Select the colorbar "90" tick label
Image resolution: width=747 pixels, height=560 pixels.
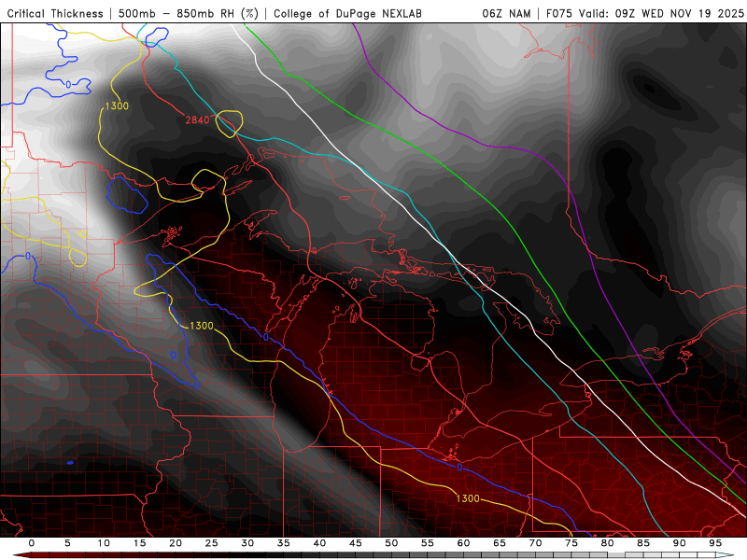[x=679, y=543]
